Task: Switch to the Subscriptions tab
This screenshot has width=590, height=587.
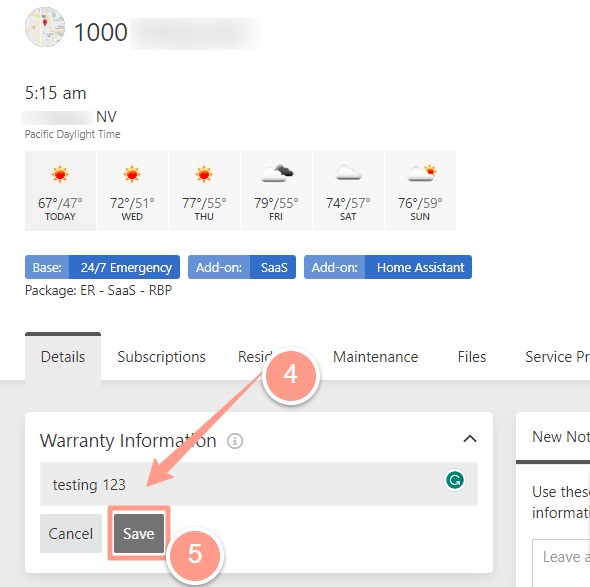Action: point(161,357)
